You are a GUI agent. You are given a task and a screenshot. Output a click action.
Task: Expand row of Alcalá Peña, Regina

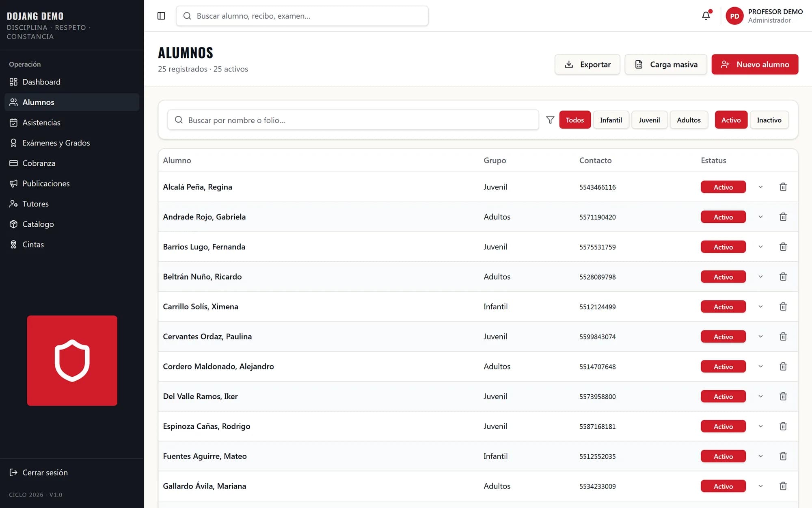click(x=760, y=187)
